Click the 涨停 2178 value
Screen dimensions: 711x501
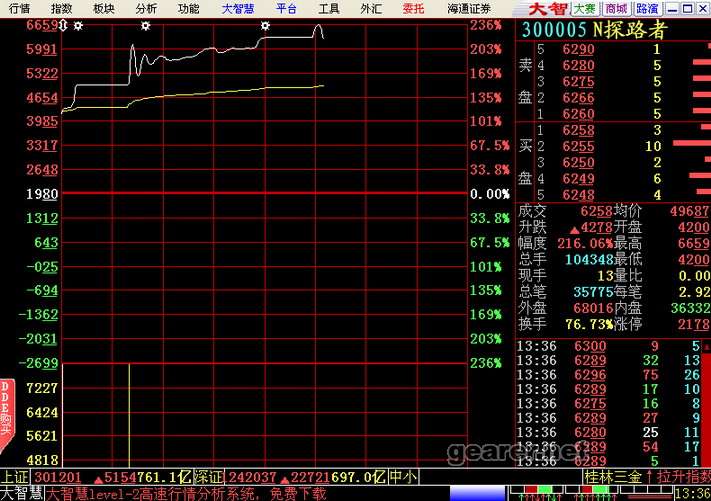tap(694, 324)
